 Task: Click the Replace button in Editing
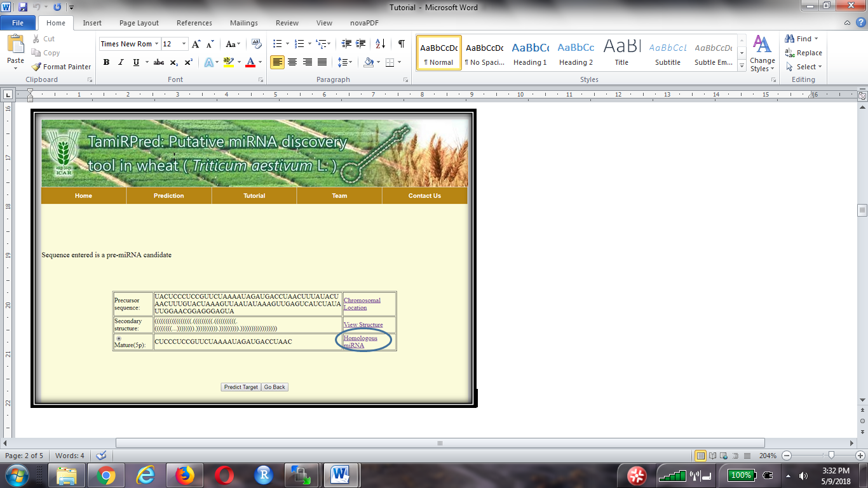point(803,53)
